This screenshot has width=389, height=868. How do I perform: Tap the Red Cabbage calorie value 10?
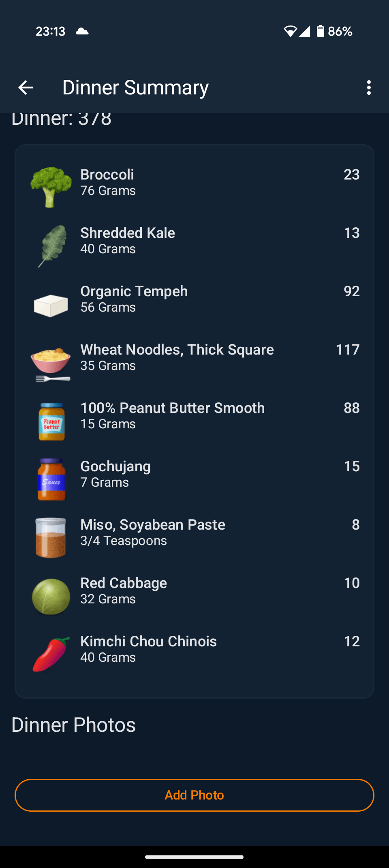(351, 583)
